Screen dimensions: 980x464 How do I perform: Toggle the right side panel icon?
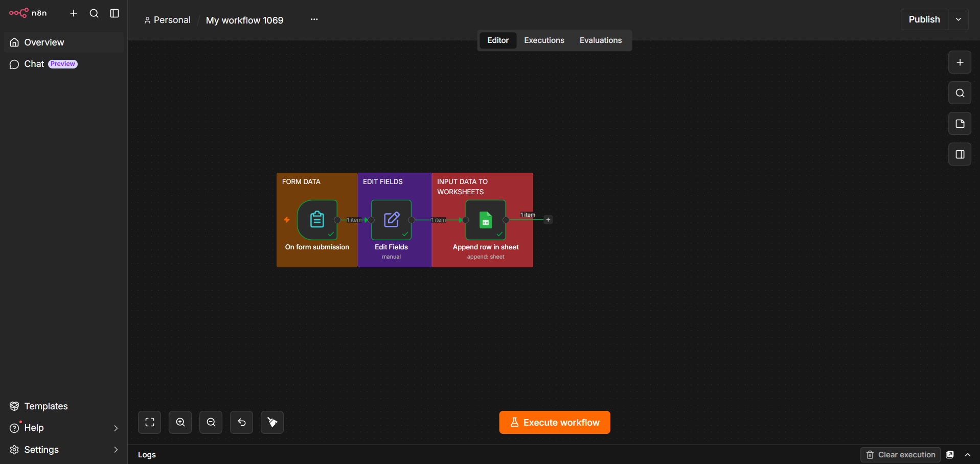960,154
